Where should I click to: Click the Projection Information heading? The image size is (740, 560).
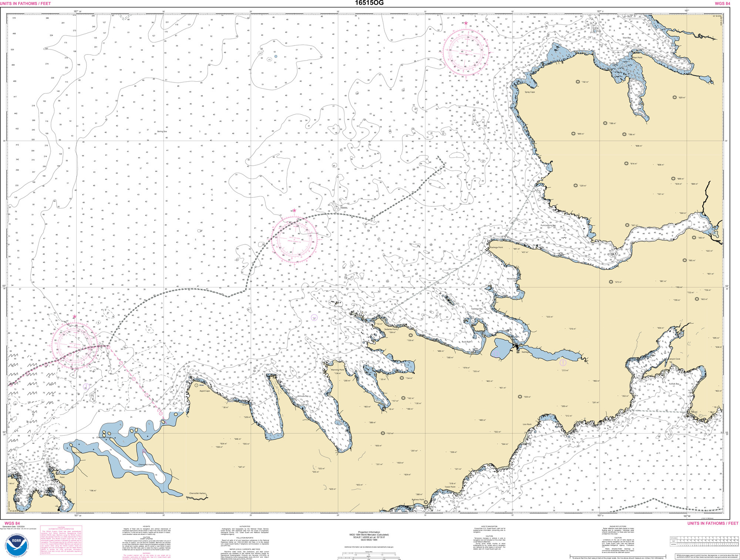coord(369,532)
